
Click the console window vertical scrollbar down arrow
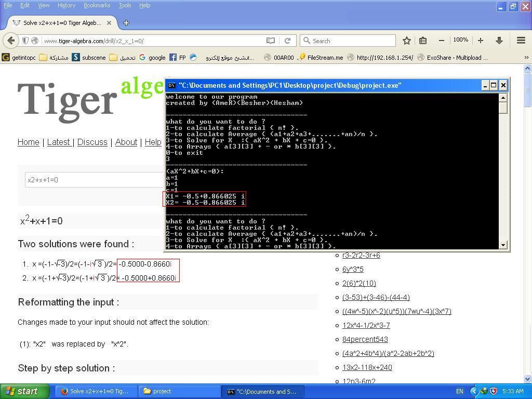coord(503,245)
